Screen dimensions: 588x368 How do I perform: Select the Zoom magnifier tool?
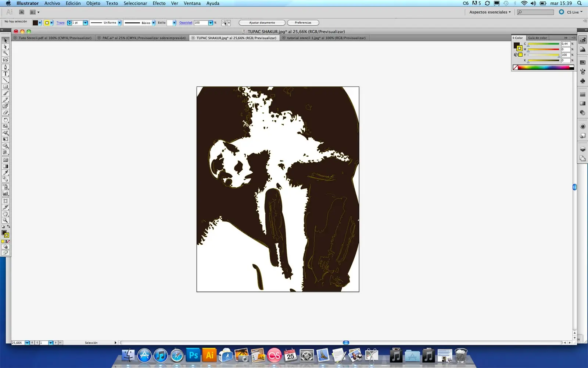(x=6, y=220)
